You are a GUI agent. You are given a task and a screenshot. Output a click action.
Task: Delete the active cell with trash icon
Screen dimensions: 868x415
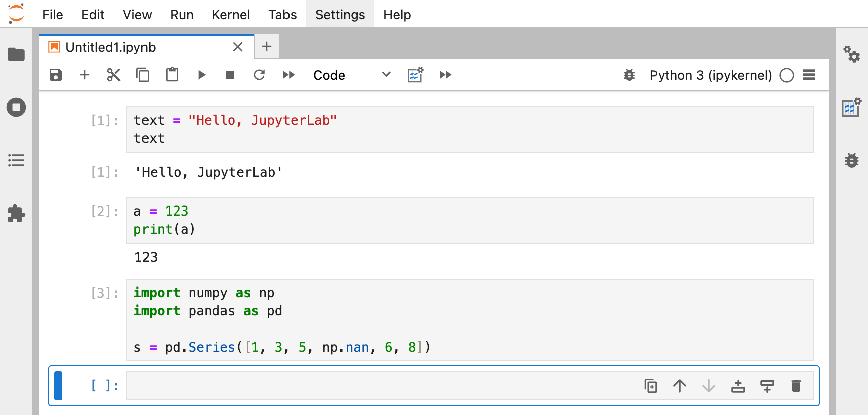point(796,386)
